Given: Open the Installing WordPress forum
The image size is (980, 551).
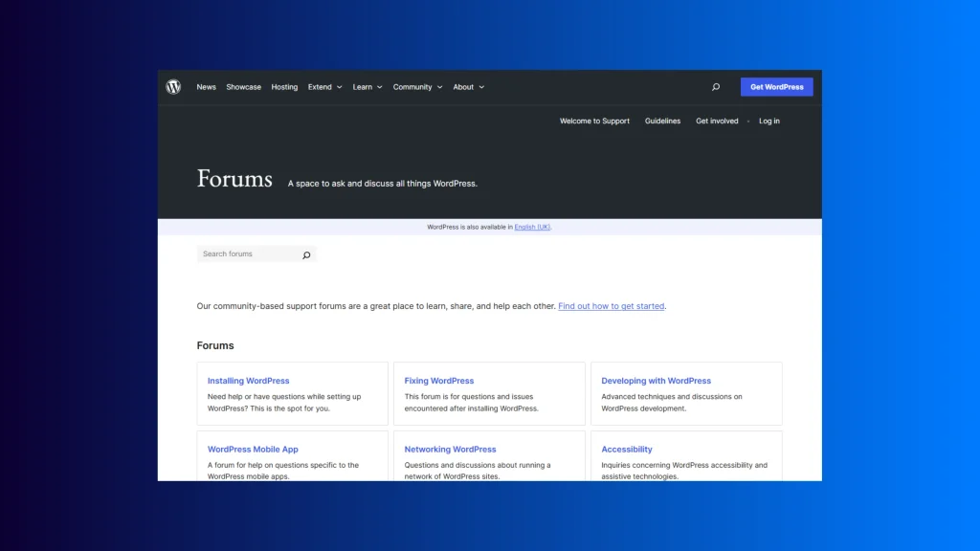Looking at the screenshot, I should pos(248,381).
